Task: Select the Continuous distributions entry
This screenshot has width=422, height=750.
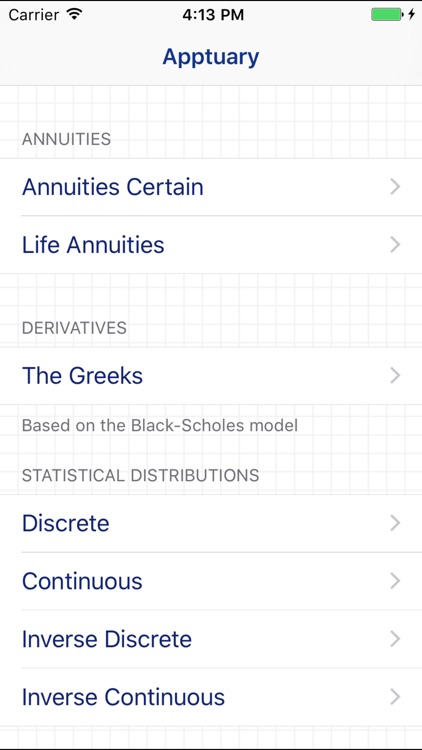Action: [211, 581]
